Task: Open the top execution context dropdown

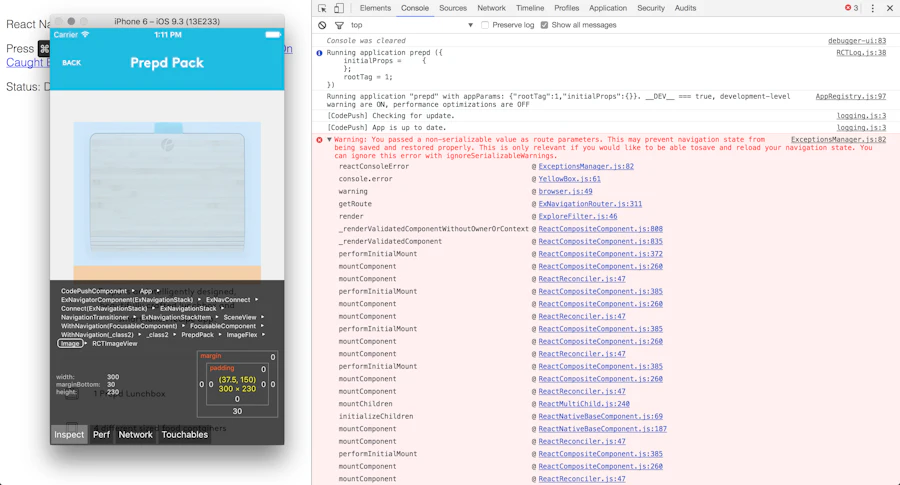Action: [412, 25]
